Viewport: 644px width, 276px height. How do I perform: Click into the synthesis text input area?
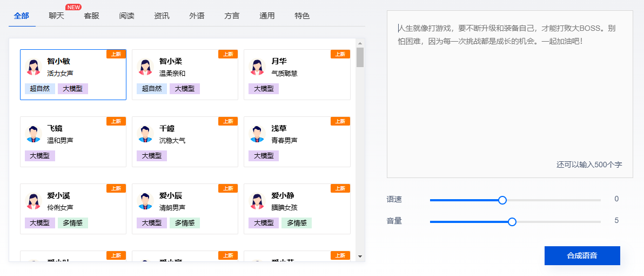pyautogui.click(x=509, y=97)
